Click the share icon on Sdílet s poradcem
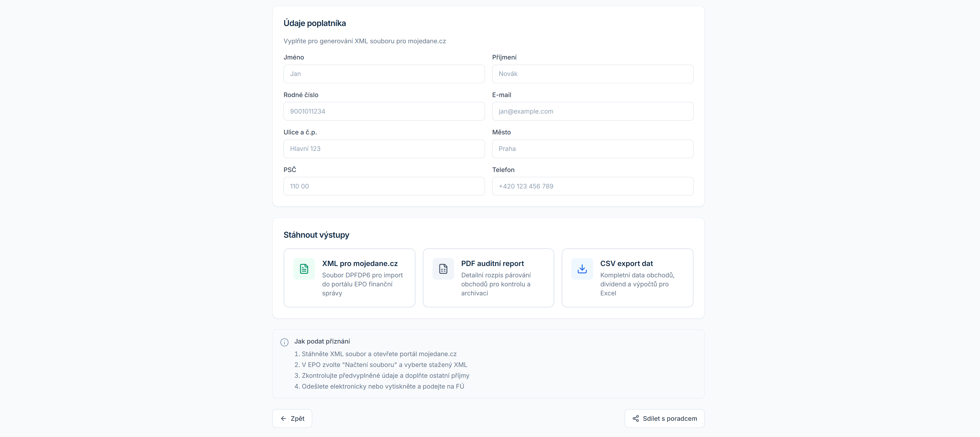 point(636,418)
